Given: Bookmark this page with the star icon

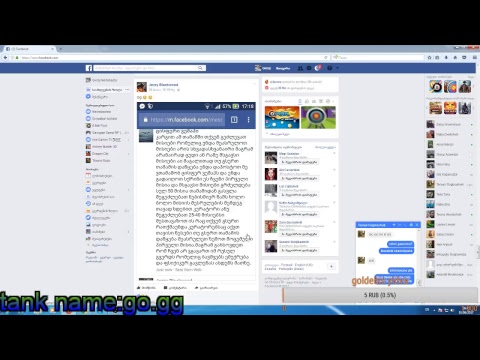Looking at the screenshot, I should point(429,58).
